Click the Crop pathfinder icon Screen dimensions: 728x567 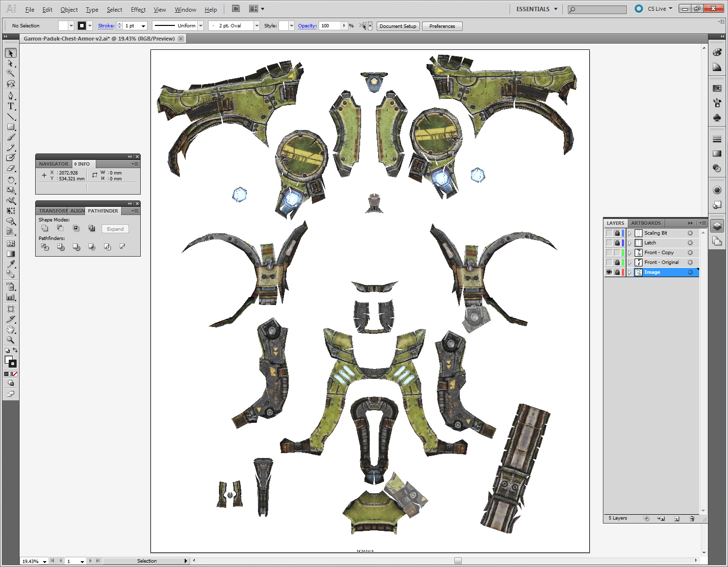pyautogui.click(x=92, y=247)
